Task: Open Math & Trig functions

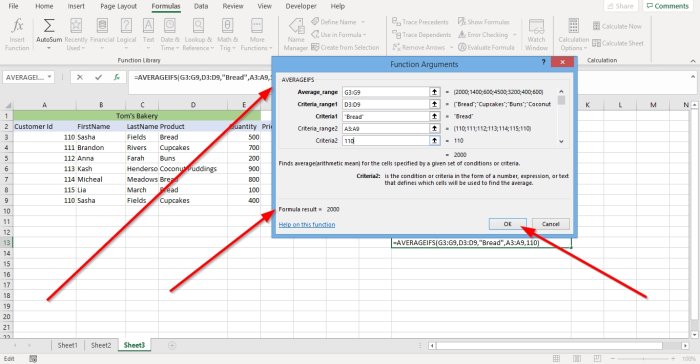Action: 227,35
